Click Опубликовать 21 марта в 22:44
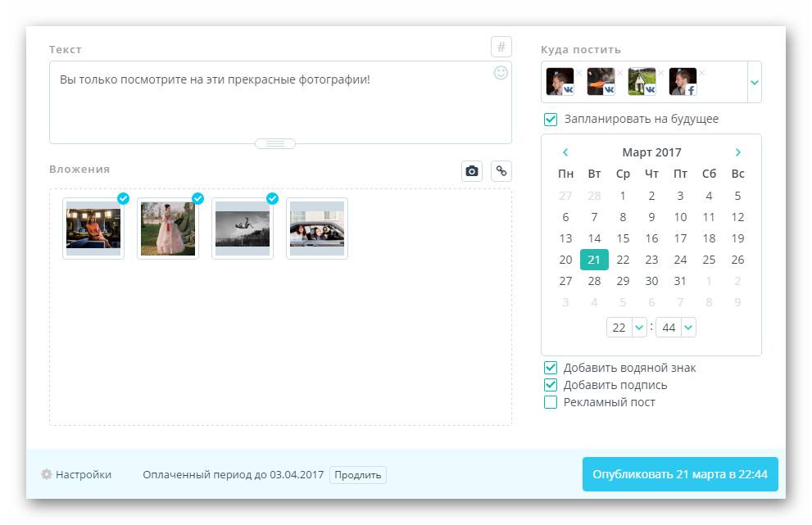The width and height of the screenshot is (812, 525). [x=679, y=474]
